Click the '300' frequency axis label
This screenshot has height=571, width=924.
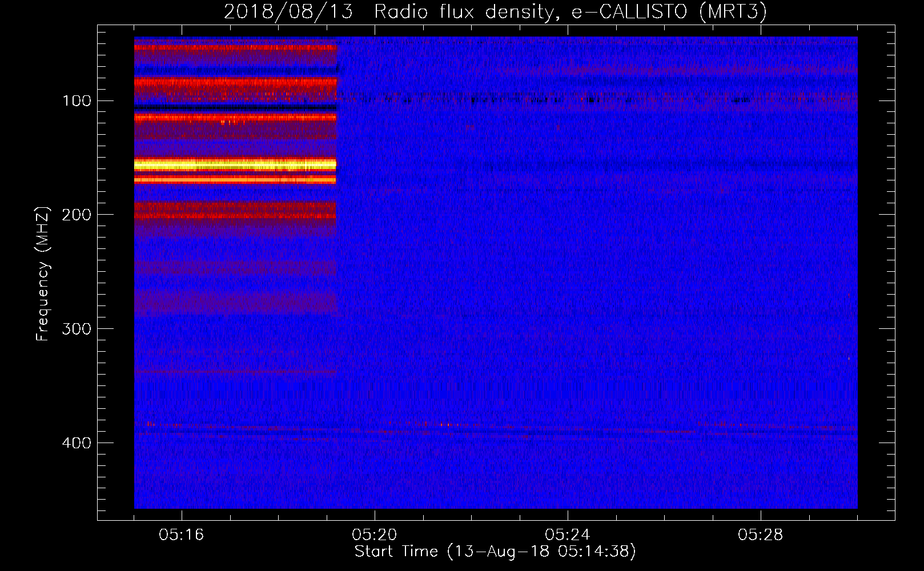(77, 329)
